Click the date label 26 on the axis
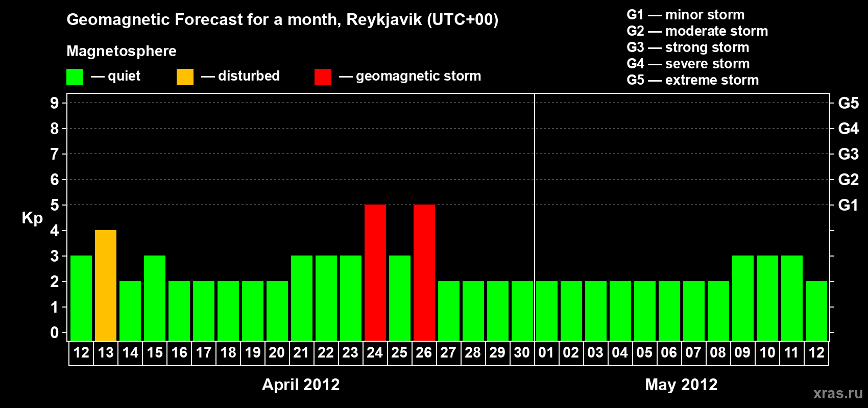Image resolution: width=868 pixels, height=408 pixels. [x=424, y=352]
